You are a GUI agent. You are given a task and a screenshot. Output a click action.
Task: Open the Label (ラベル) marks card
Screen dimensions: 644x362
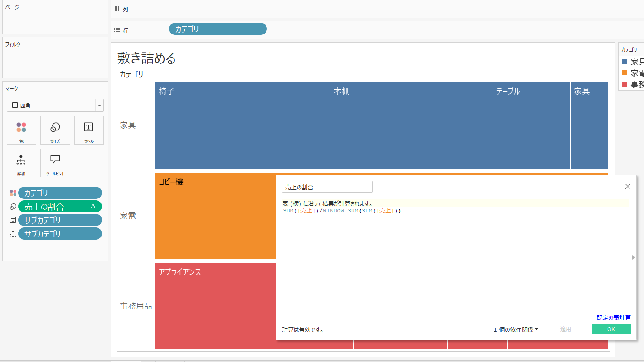(89, 130)
